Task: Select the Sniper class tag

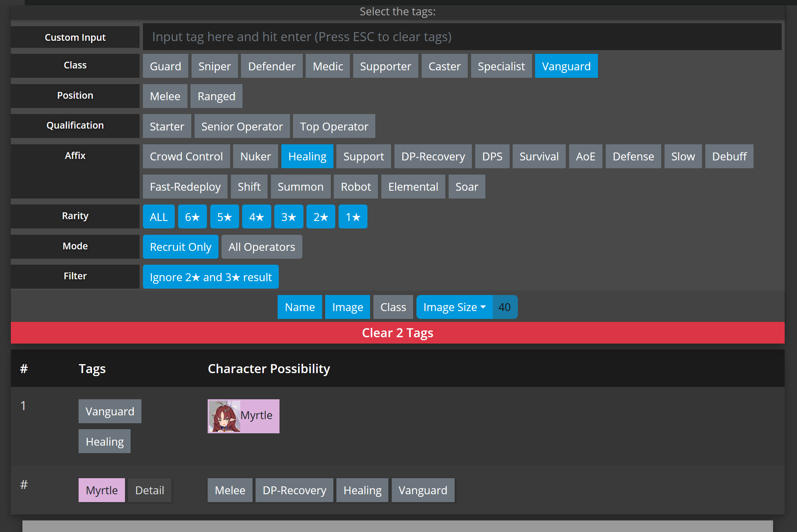Action: coord(214,66)
